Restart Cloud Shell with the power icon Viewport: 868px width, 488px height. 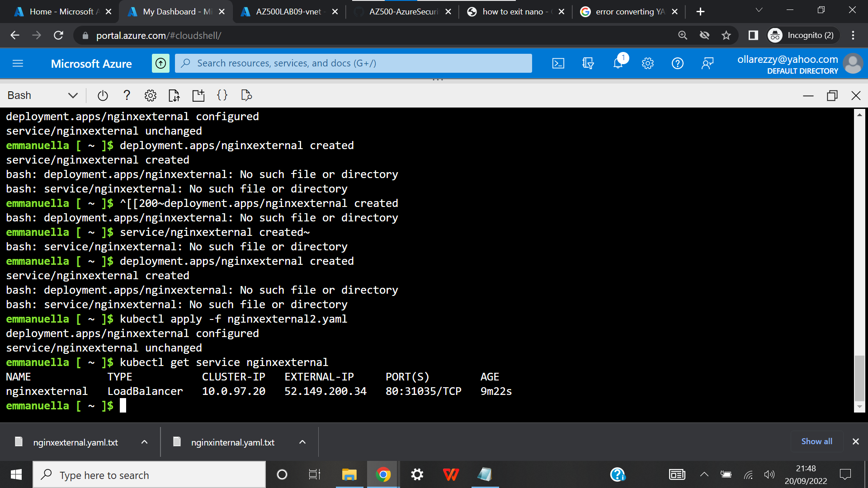[x=102, y=95]
